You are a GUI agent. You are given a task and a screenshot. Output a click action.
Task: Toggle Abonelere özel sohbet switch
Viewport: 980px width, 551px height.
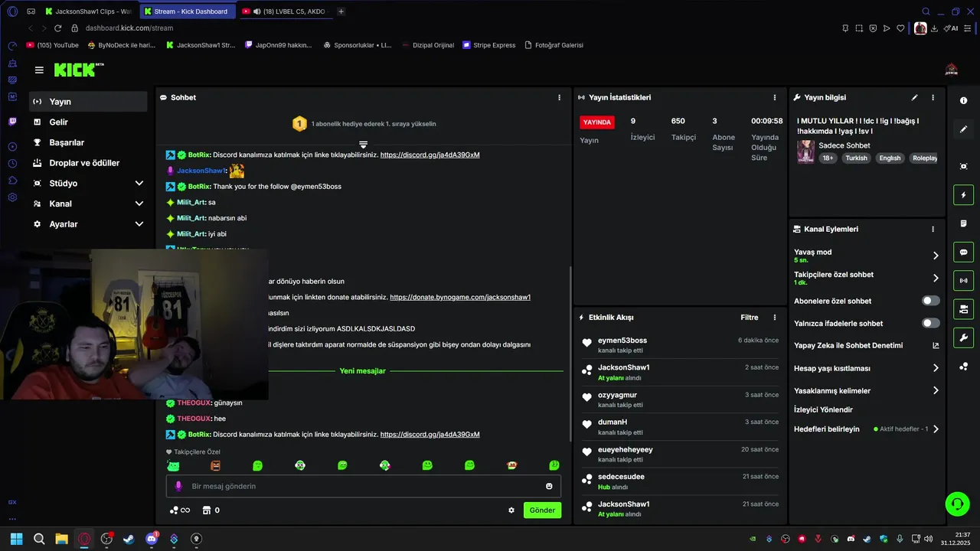point(930,301)
